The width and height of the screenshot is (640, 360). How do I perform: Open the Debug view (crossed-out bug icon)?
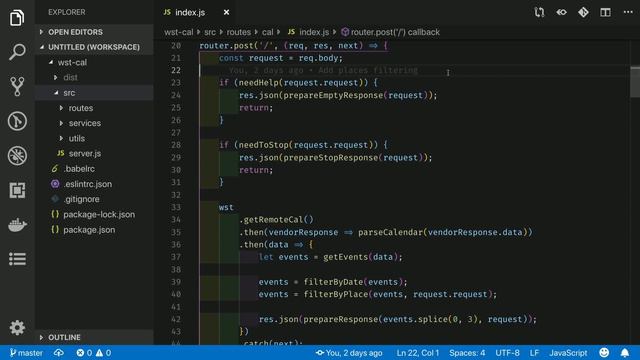click(x=17, y=156)
